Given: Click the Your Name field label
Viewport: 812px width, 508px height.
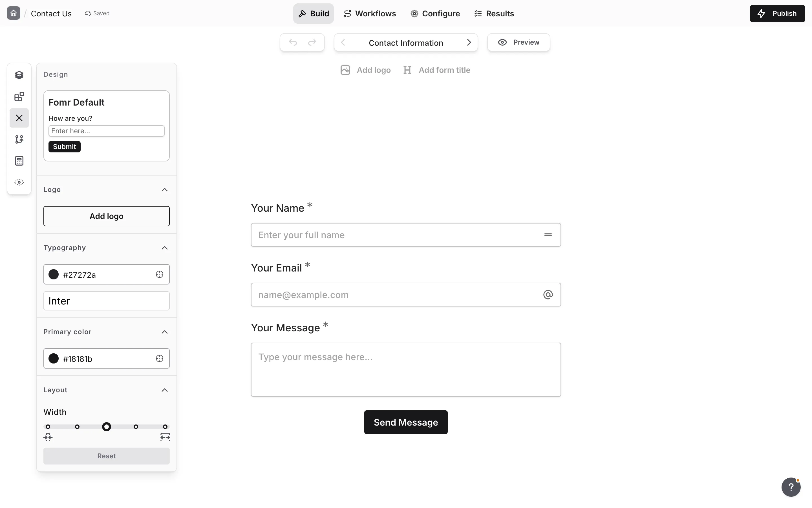Looking at the screenshot, I should point(277,208).
